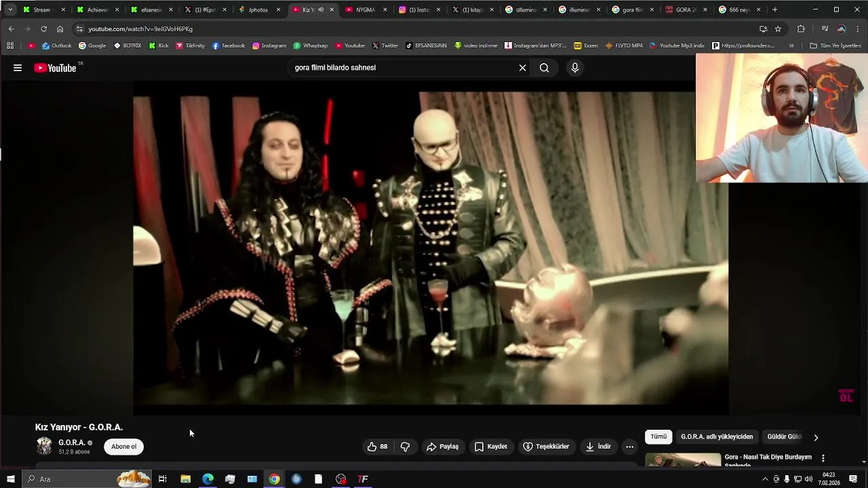
Task: Open Microsoft Edge from the taskbar
Action: click(208, 479)
